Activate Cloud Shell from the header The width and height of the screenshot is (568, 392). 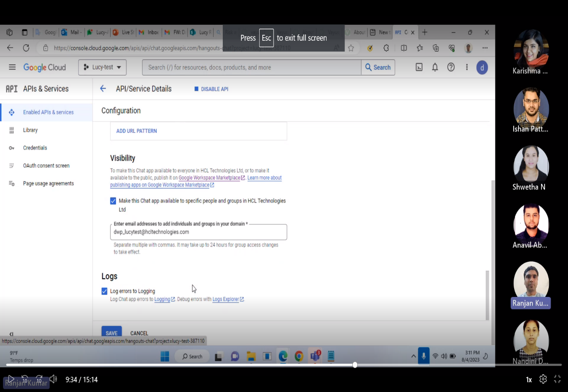point(419,67)
